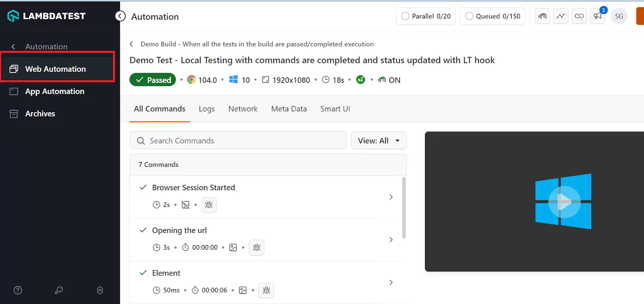Image resolution: width=644 pixels, height=304 pixels.
Task: Click the Selenium icon in the test details
Action: tap(361, 80)
